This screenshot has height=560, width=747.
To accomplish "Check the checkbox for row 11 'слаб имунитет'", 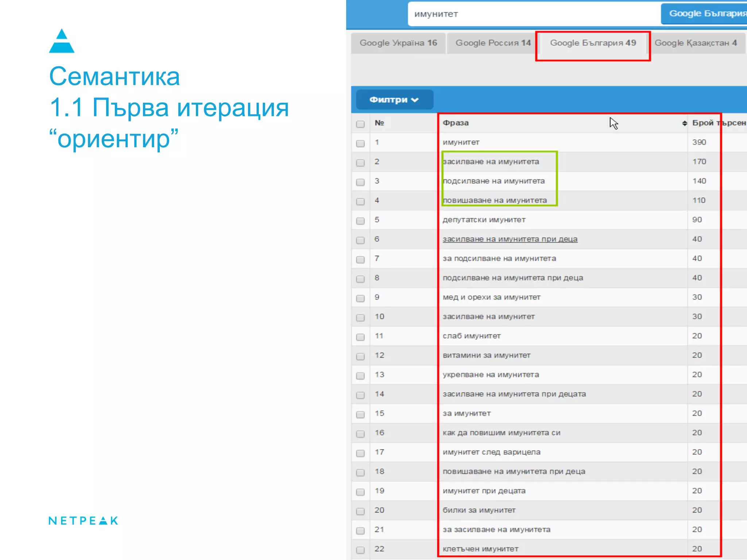I will (360, 337).
